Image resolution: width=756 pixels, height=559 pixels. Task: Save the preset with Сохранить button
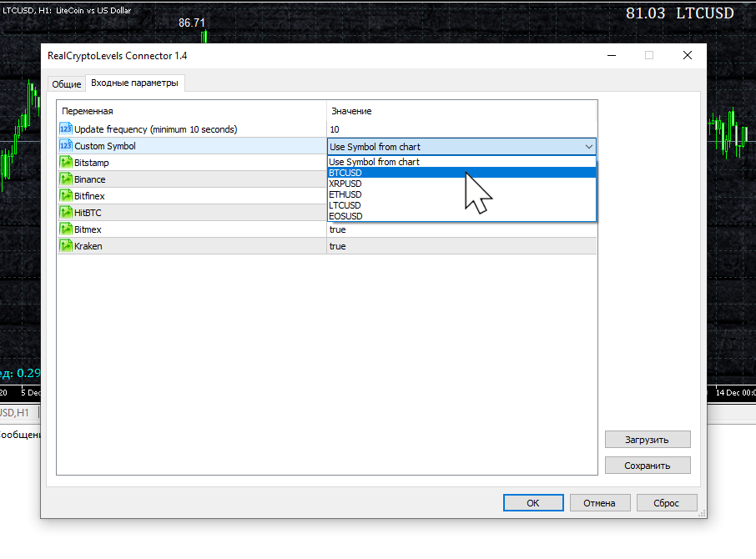(648, 466)
